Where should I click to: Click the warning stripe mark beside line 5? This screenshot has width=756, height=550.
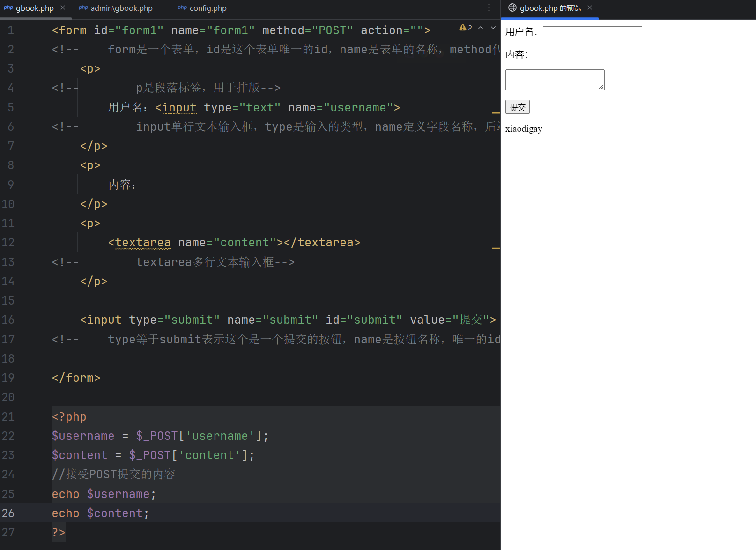pos(496,113)
